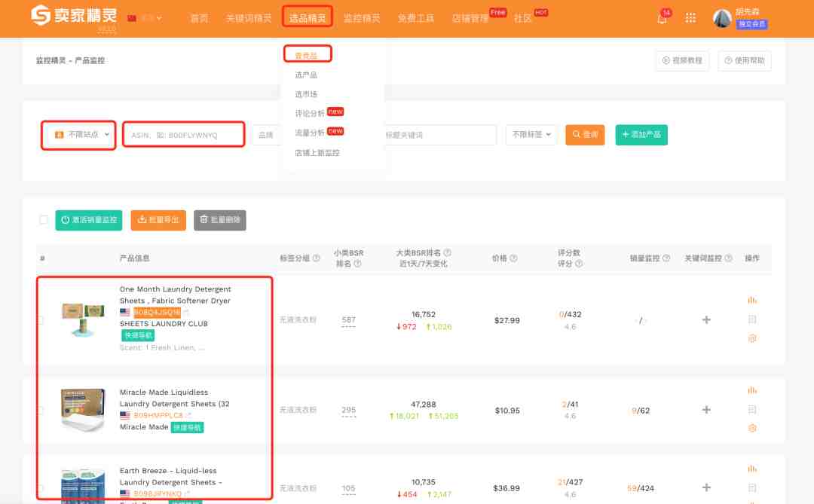Open the nine-dot apps grid

[690, 18]
